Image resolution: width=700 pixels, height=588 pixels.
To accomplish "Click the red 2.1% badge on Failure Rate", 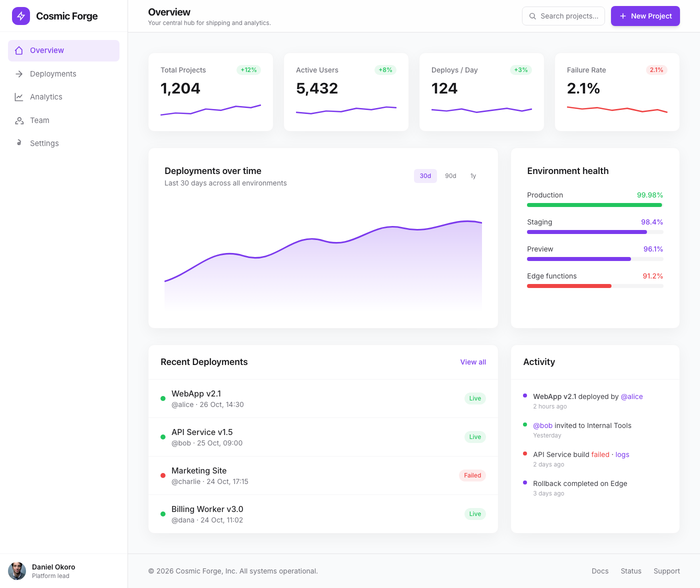I will pyautogui.click(x=656, y=70).
